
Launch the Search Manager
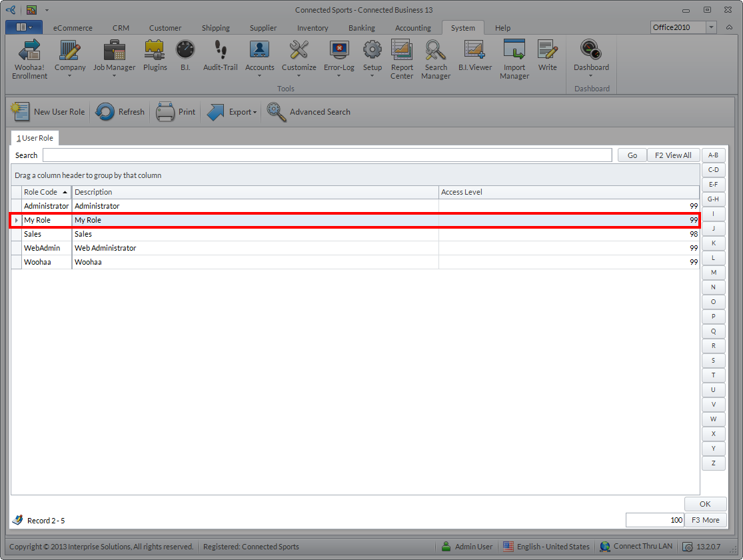[436, 59]
